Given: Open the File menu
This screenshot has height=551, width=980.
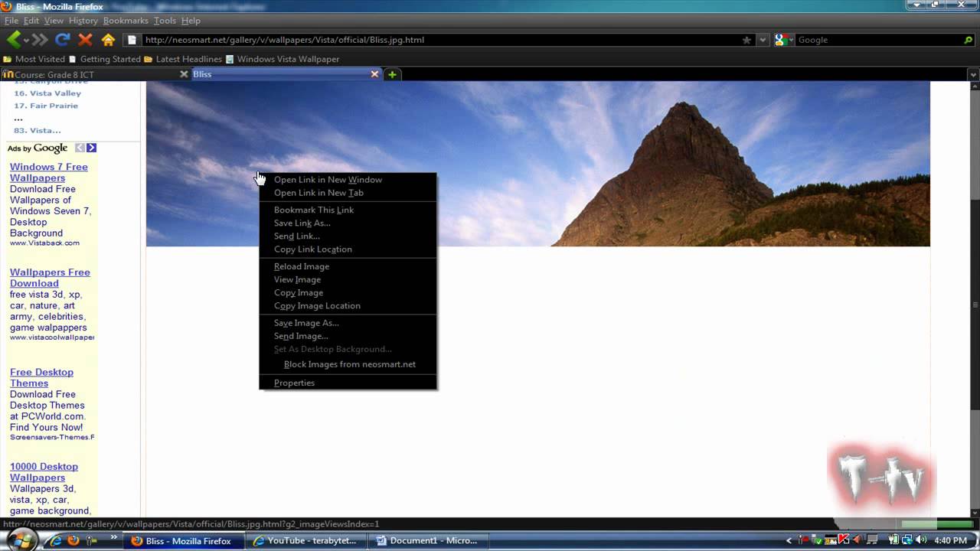Looking at the screenshot, I should pyautogui.click(x=11, y=21).
